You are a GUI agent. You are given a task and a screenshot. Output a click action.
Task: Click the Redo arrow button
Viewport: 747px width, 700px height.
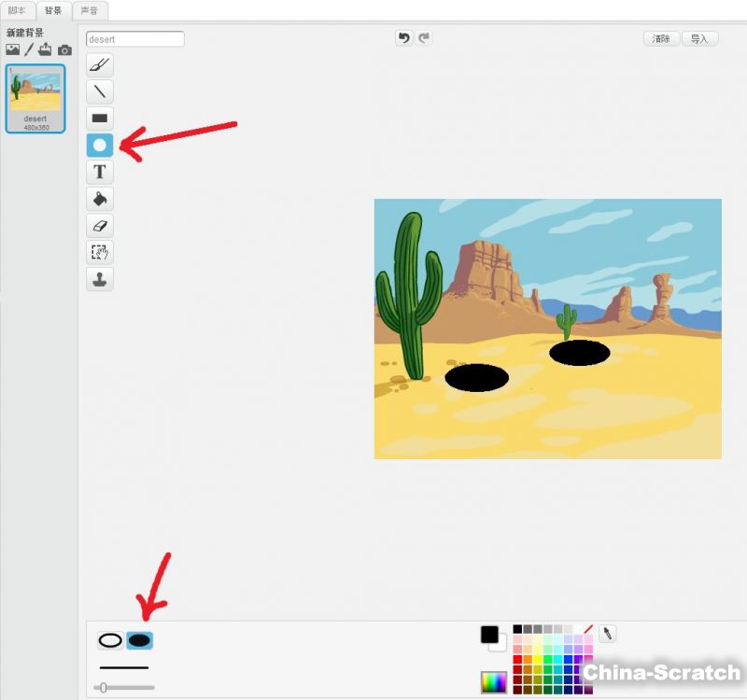point(425,38)
